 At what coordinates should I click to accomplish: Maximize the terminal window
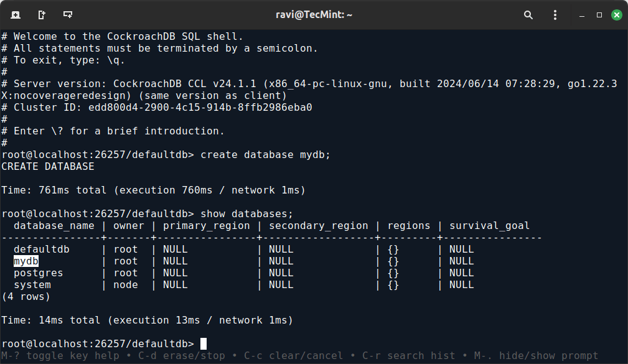click(x=599, y=14)
